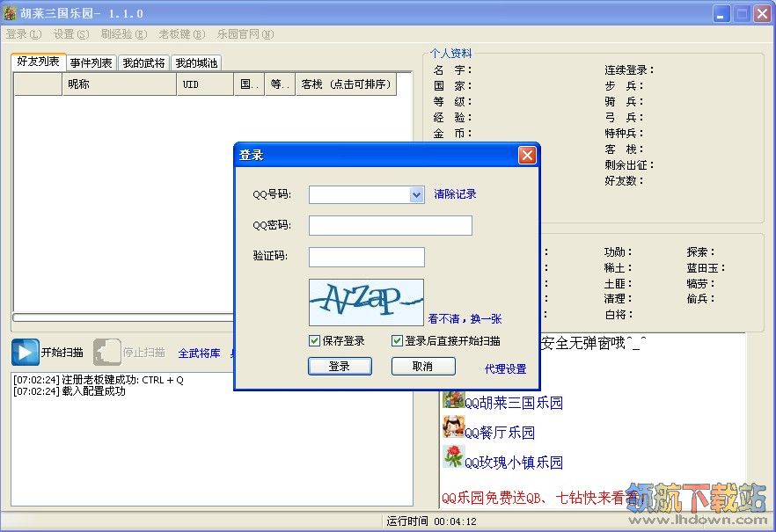Click the 清除记录 link

point(456,193)
